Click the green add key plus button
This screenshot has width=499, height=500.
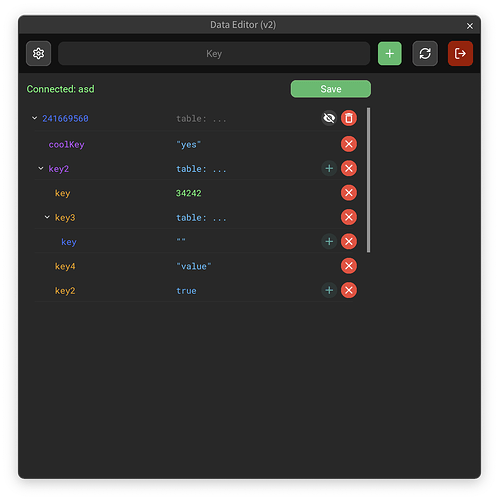tap(389, 53)
